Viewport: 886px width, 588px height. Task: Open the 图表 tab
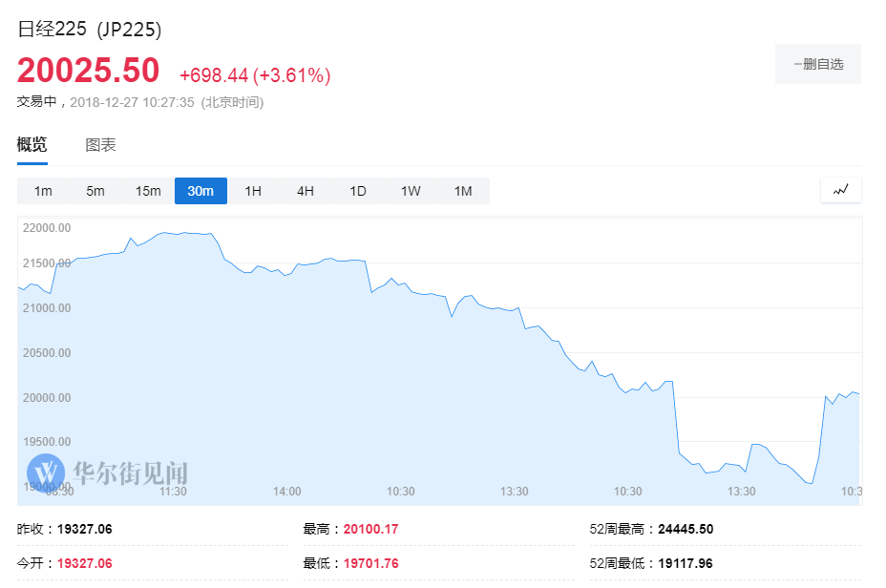pos(100,145)
